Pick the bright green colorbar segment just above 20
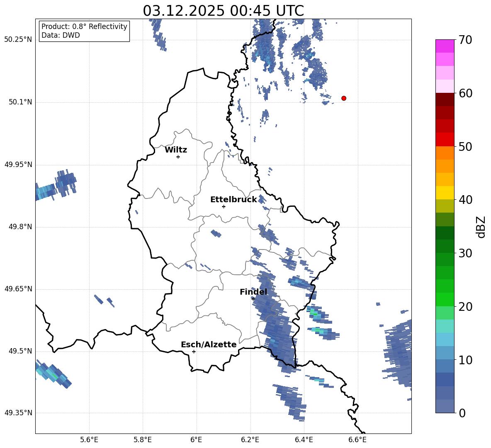The width and height of the screenshot is (491, 448). click(x=445, y=299)
